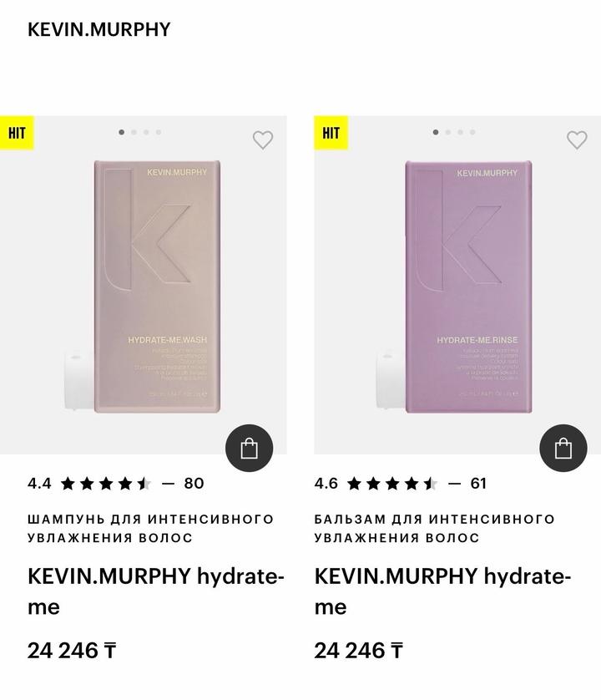The width and height of the screenshot is (601, 700).
Task: Add the shampoo to shopping bag
Action: tap(249, 448)
